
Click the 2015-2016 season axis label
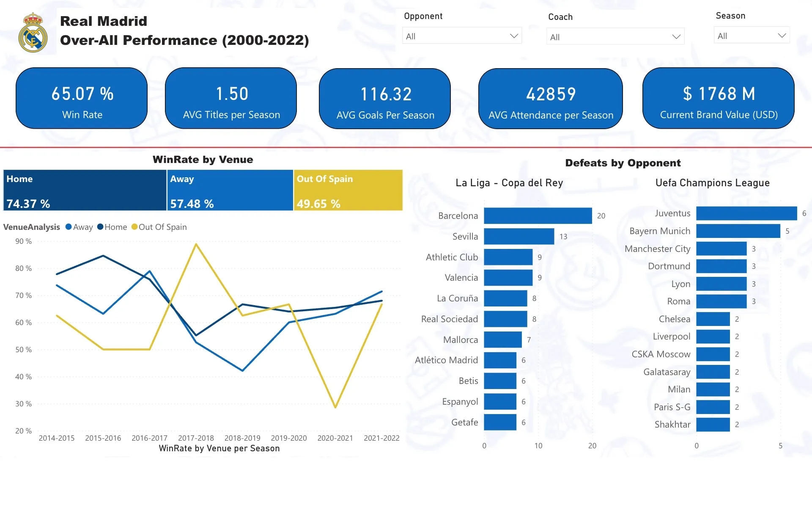coord(103,438)
